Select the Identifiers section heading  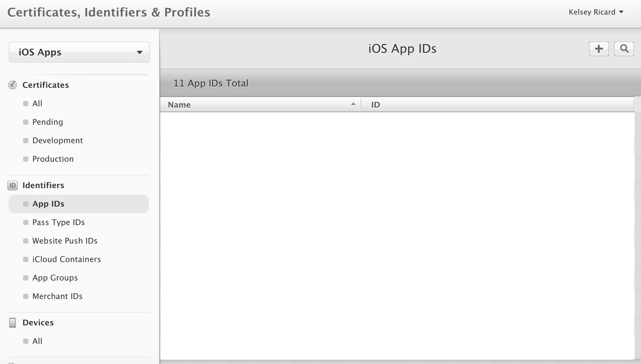pyautogui.click(x=43, y=185)
